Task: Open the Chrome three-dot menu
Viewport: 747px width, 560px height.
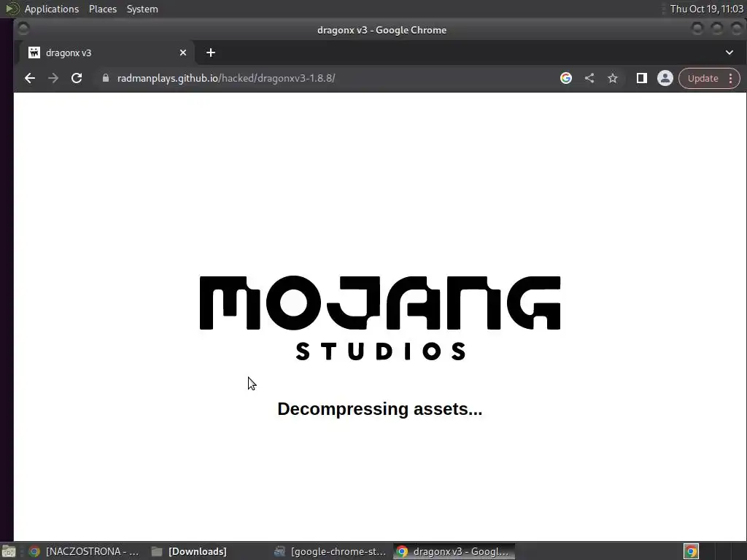Action: pos(731,79)
